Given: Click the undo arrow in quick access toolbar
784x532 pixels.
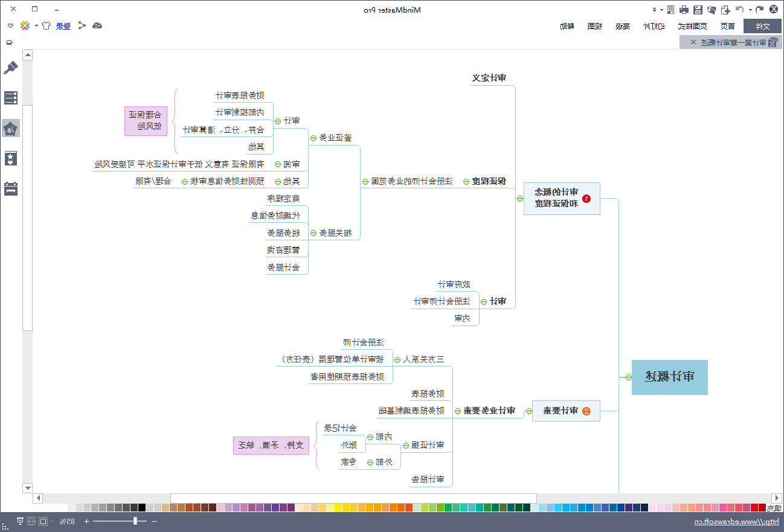Looking at the screenshot, I should tap(760, 10).
